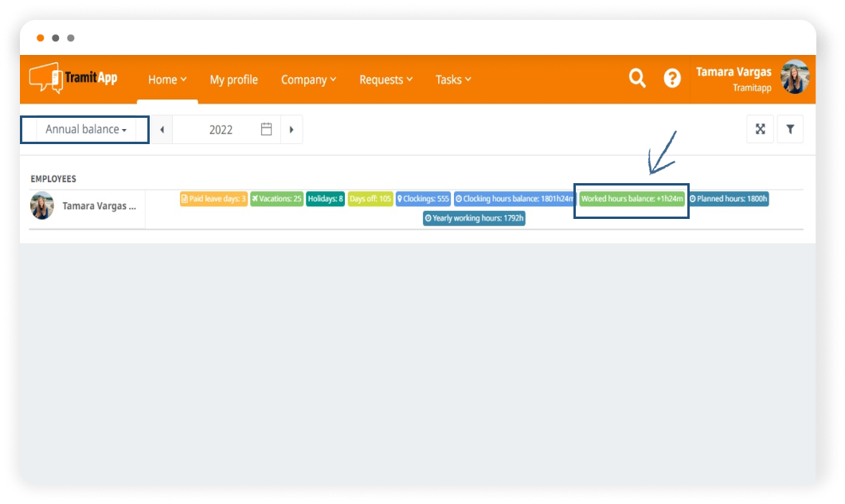Expand the Company menu
This screenshot has width=845, height=504.
(x=308, y=80)
